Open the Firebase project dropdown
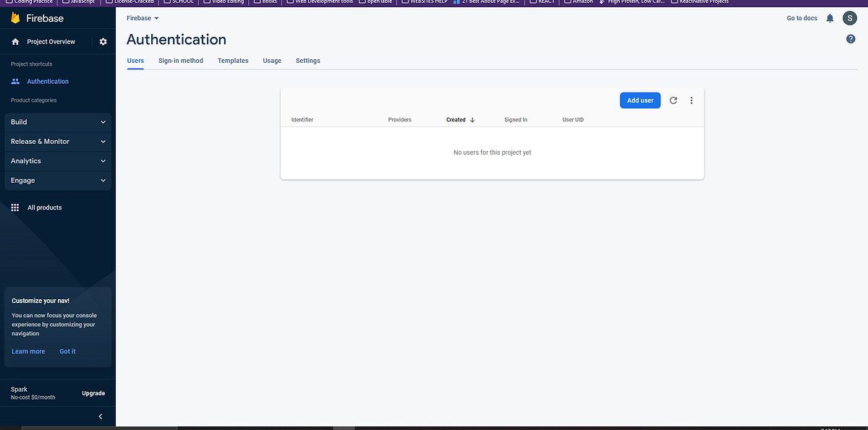This screenshot has width=868, height=430. coord(142,17)
